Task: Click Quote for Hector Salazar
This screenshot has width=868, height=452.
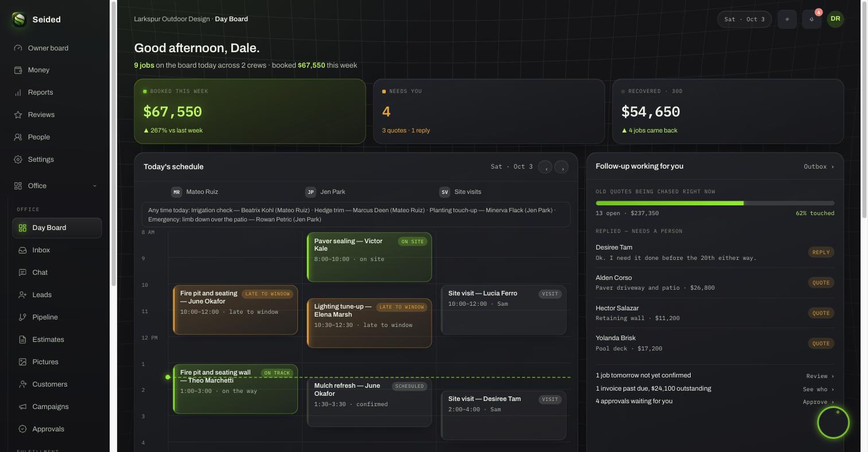Action: (821, 313)
